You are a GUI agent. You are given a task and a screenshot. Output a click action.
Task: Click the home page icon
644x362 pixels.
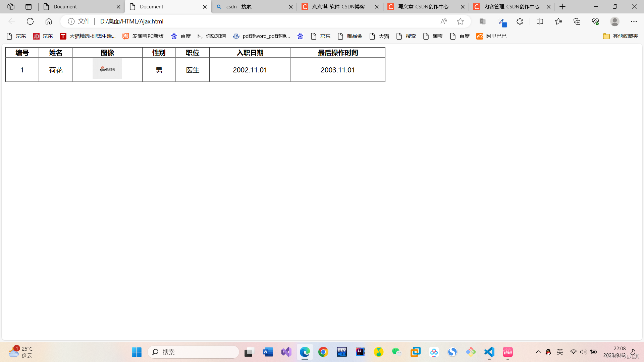tap(49, 21)
